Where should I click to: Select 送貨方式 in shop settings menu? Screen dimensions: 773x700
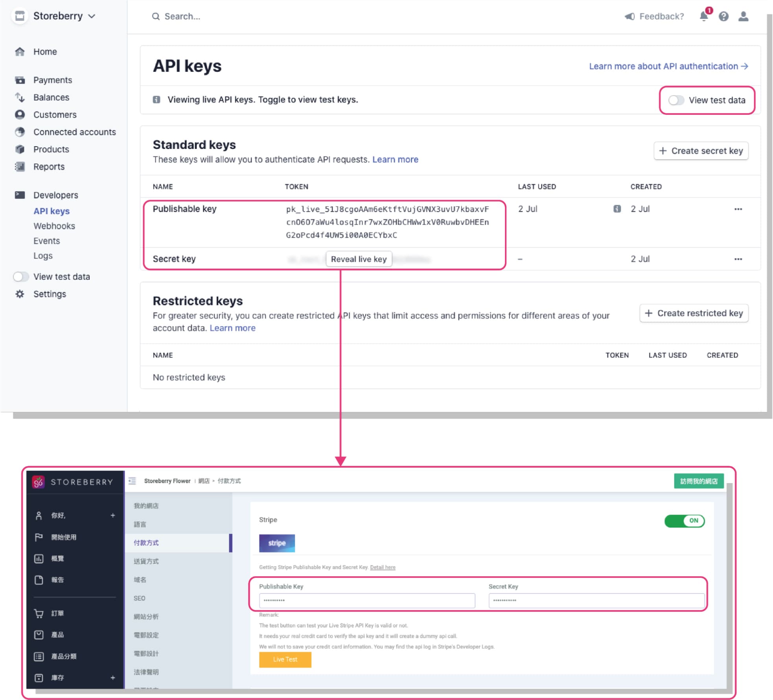pos(146,561)
